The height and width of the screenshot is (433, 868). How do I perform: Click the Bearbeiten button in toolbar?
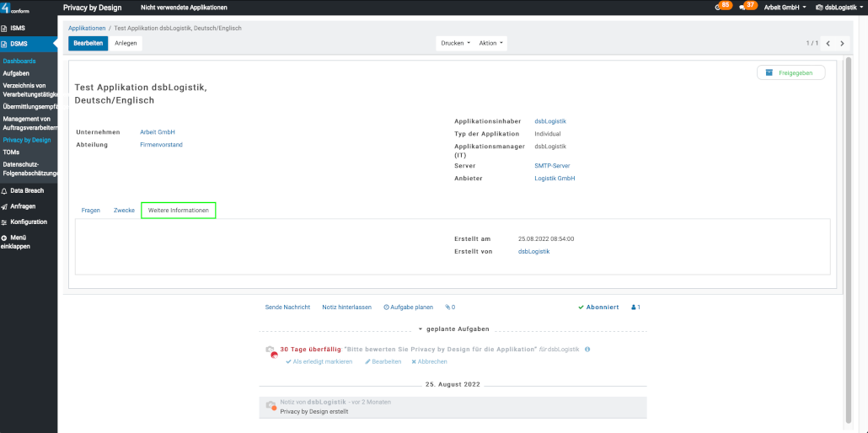pos(88,43)
